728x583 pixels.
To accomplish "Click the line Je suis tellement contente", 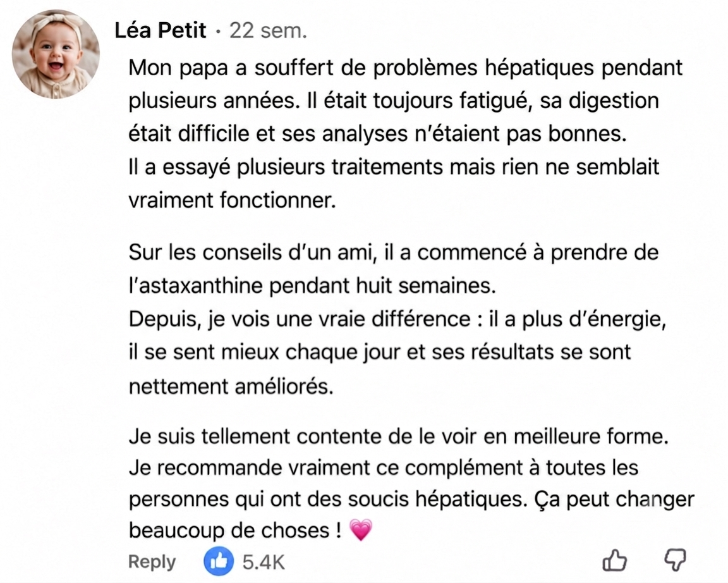I will point(398,437).
